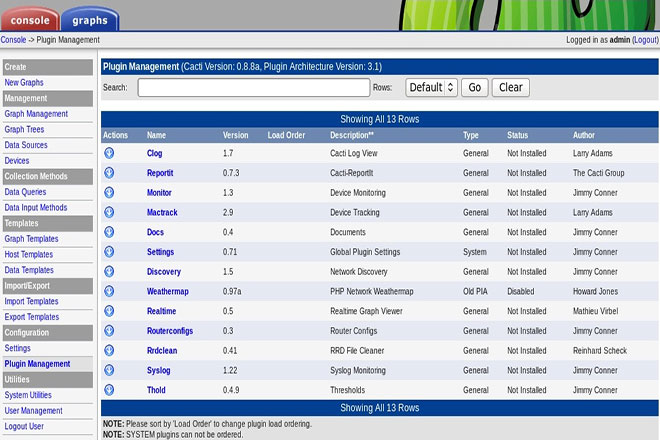Click PHP Network Weathermap description text
This screenshot has height=440, width=660.
(x=372, y=291)
